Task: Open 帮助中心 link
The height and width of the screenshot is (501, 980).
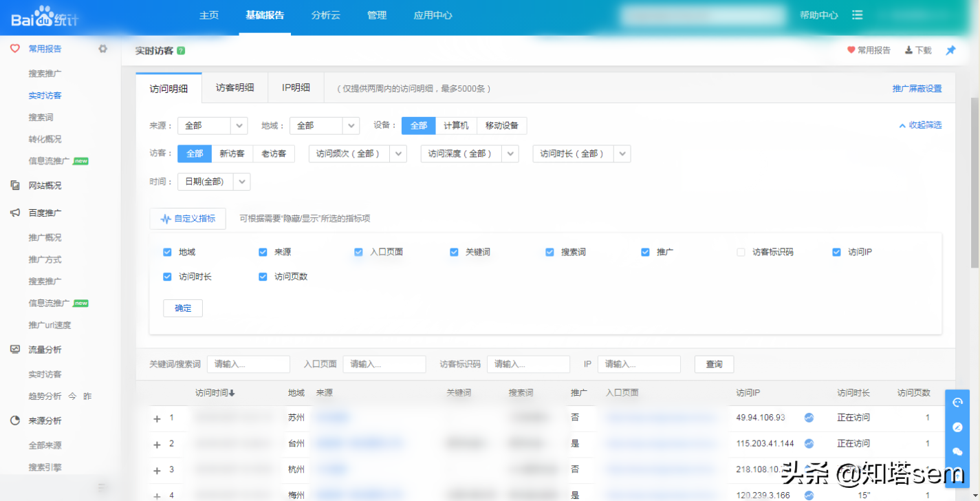Action: (x=819, y=15)
